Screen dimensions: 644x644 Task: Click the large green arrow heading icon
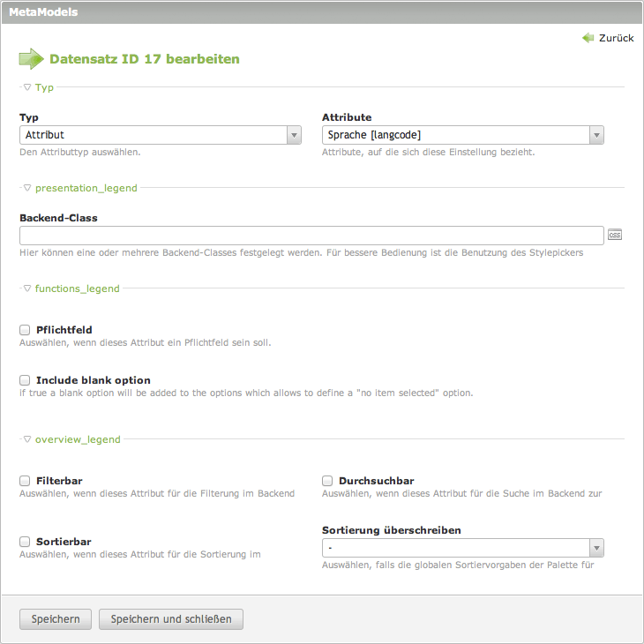click(x=31, y=59)
